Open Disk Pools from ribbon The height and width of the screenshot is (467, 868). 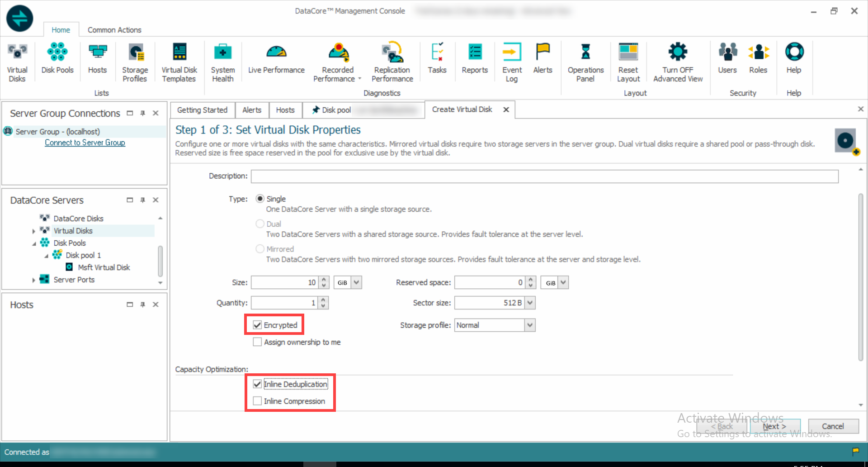[57, 58]
